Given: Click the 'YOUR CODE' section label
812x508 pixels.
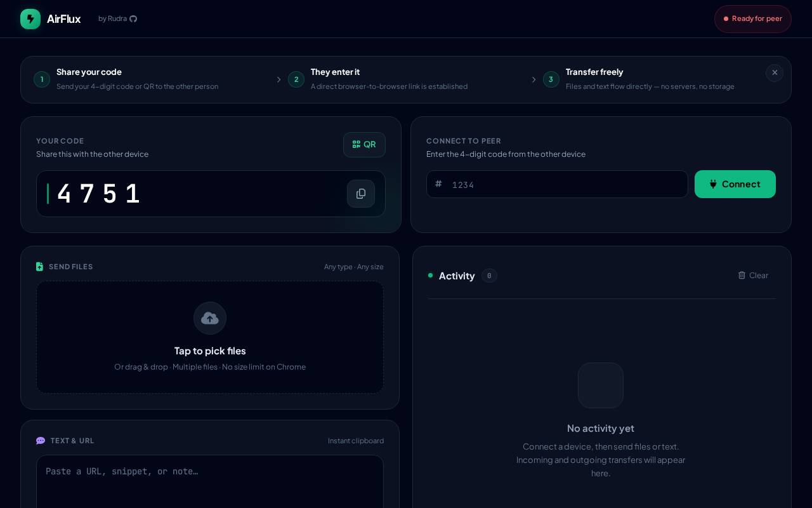Looking at the screenshot, I should point(60,141).
